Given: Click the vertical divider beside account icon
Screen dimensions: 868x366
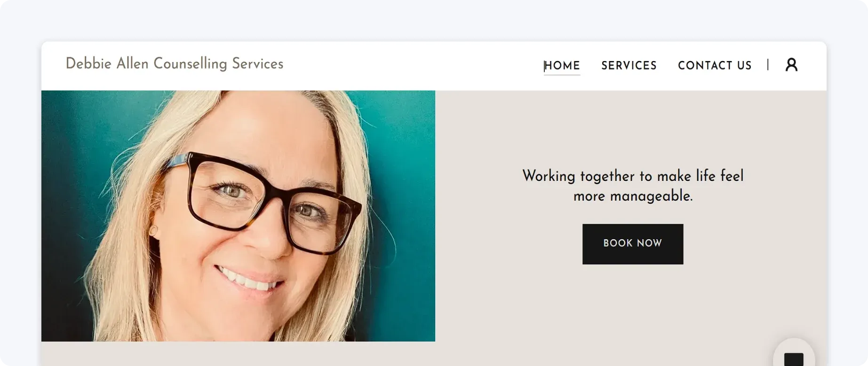Looking at the screenshot, I should [768, 64].
